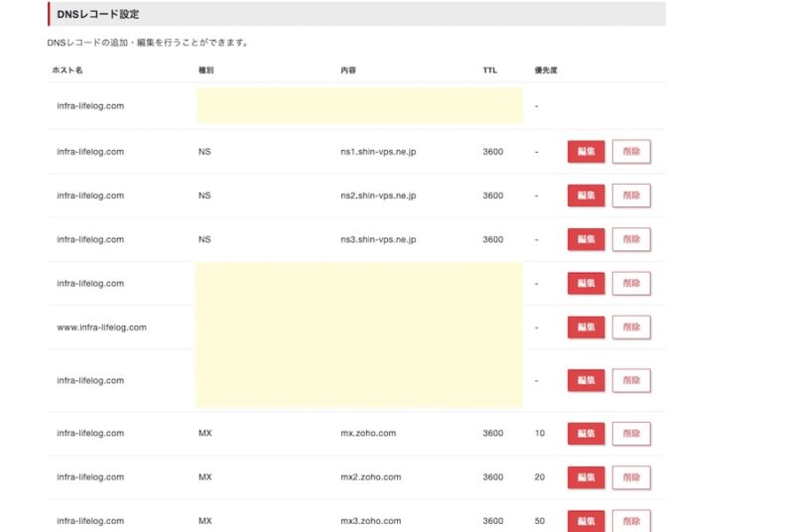Click 削除 for the ns1.shin-vps.ne.jp record

(x=631, y=152)
